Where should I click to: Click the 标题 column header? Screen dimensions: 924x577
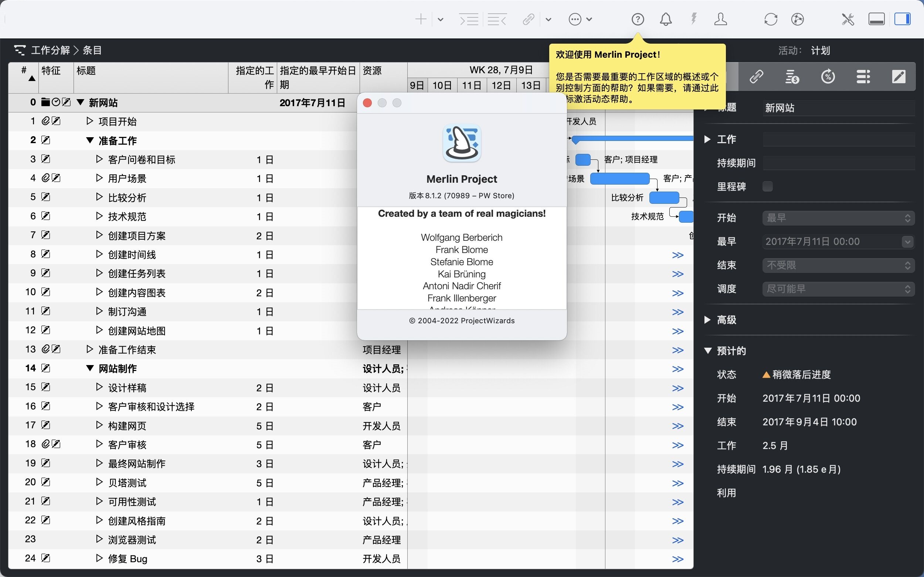pos(151,78)
